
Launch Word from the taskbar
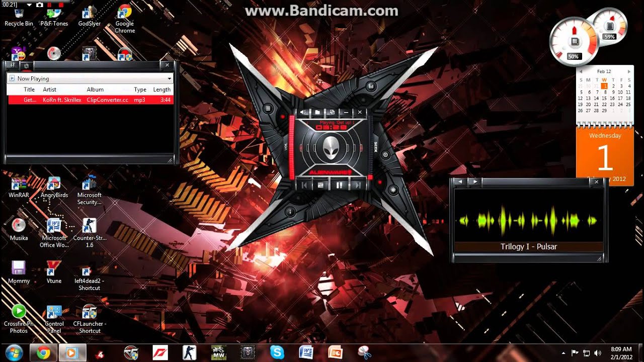point(306,353)
